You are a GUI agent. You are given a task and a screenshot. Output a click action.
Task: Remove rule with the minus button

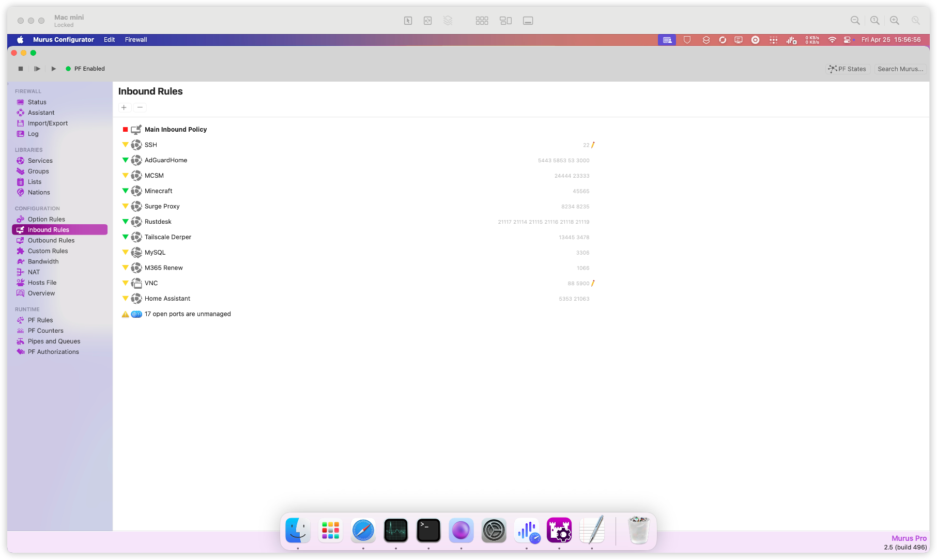(140, 107)
